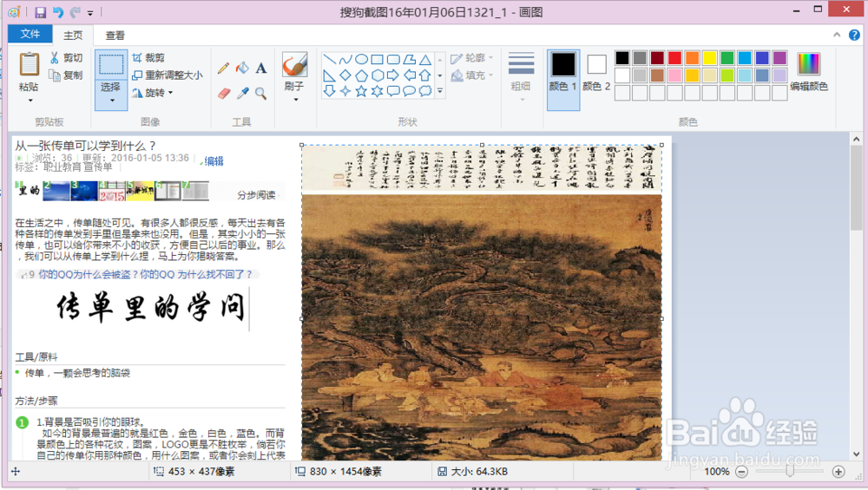Expand the 刷子 brush types dropdown
The image size is (868, 490).
295,100
